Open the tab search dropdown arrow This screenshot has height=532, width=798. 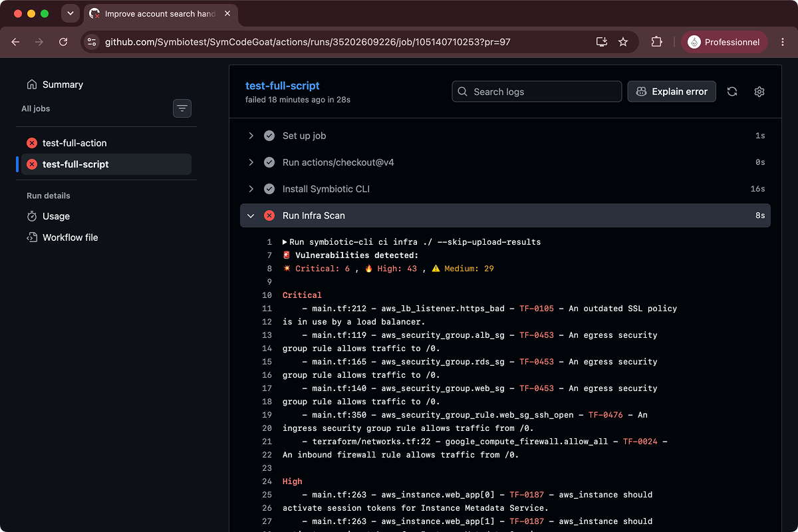[x=70, y=13]
